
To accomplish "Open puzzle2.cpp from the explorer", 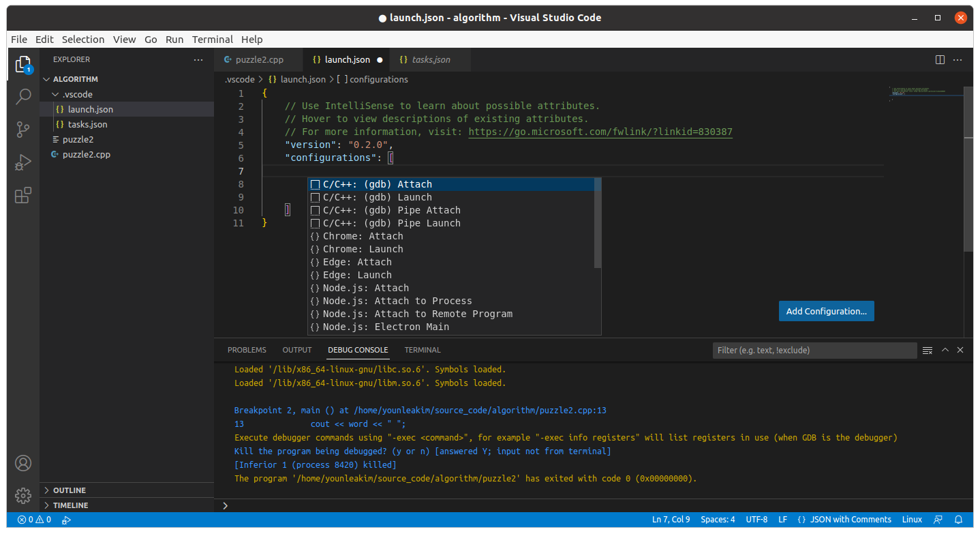I will click(127, 154).
